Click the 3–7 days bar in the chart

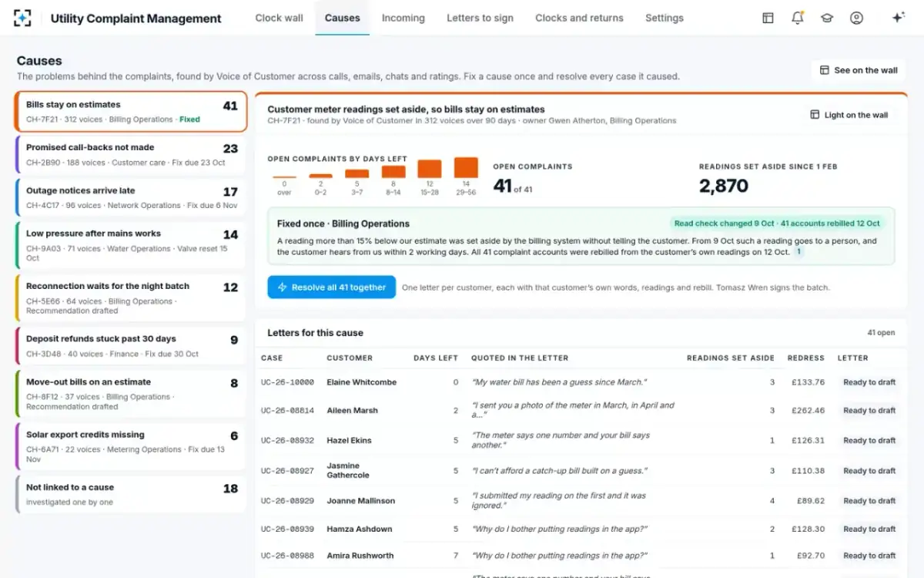[x=357, y=173]
